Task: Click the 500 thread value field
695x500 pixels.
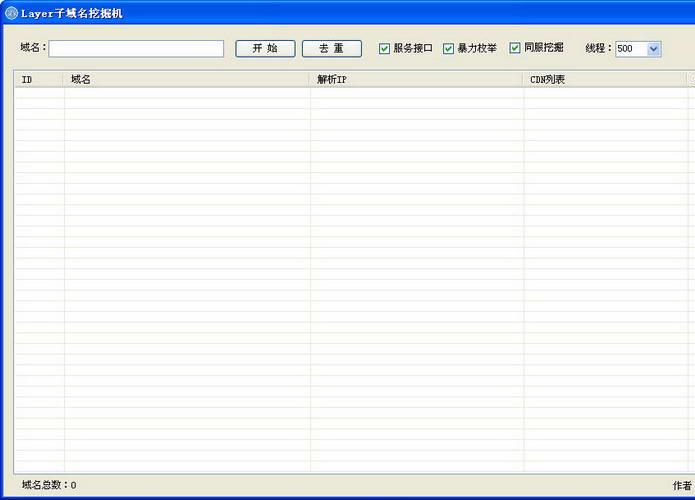Action: point(632,49)
